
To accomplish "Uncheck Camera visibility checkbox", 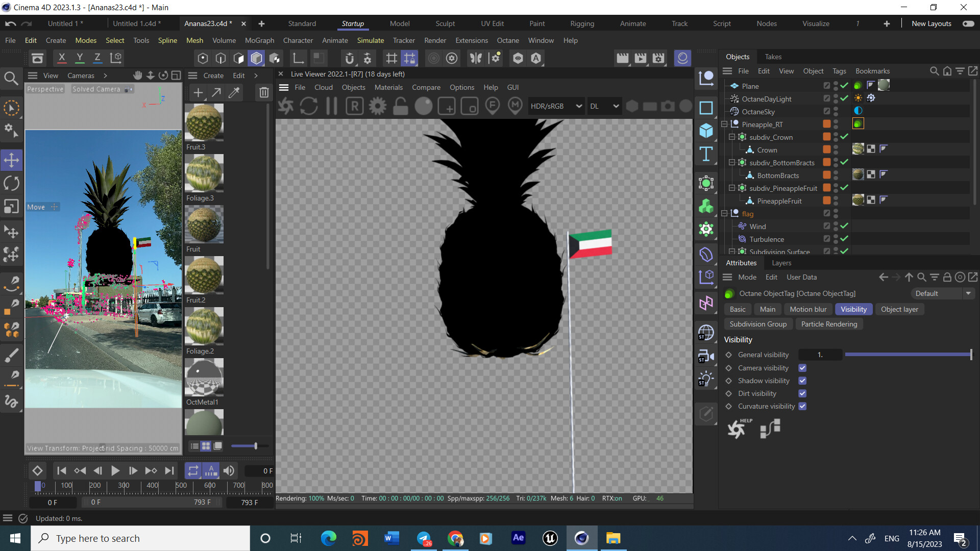I will [x=802, y=368].
